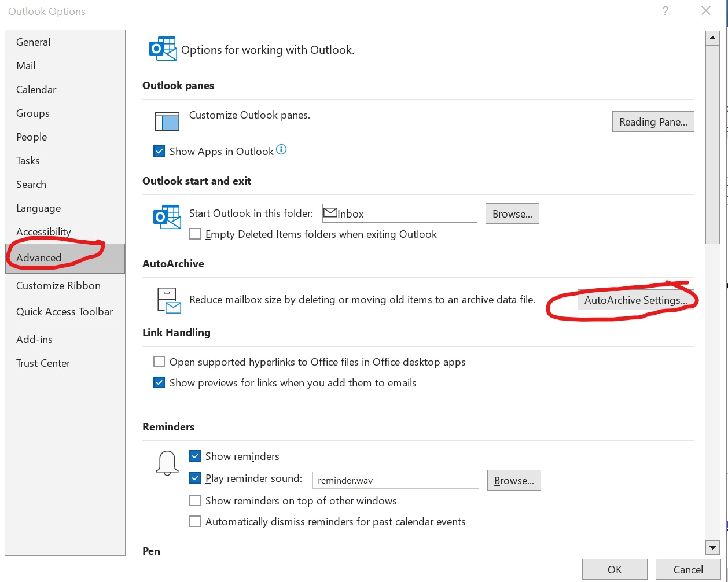
Task: Open the Mail options category
Action: (65, 66)
